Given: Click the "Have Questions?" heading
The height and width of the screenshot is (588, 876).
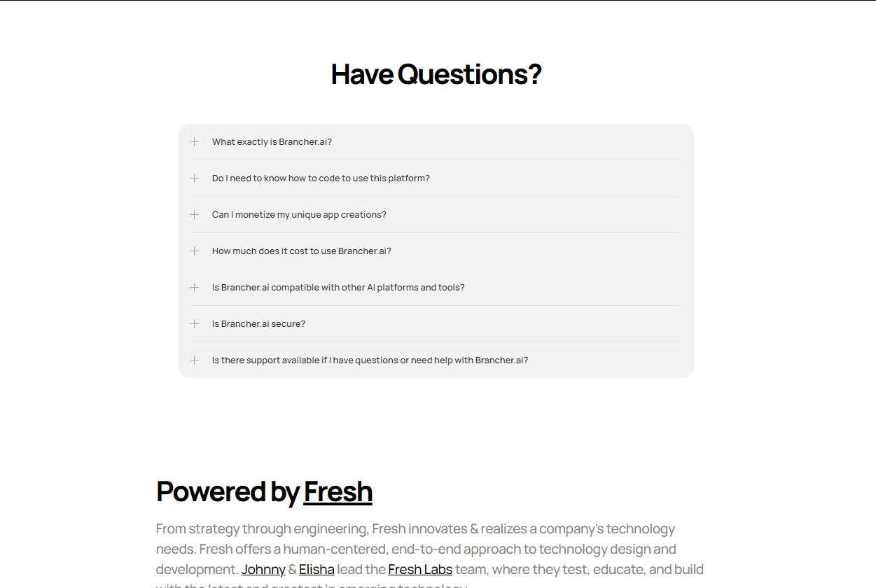Looking at the screenshot, I should pyautogui.click(x=436, y=74).
